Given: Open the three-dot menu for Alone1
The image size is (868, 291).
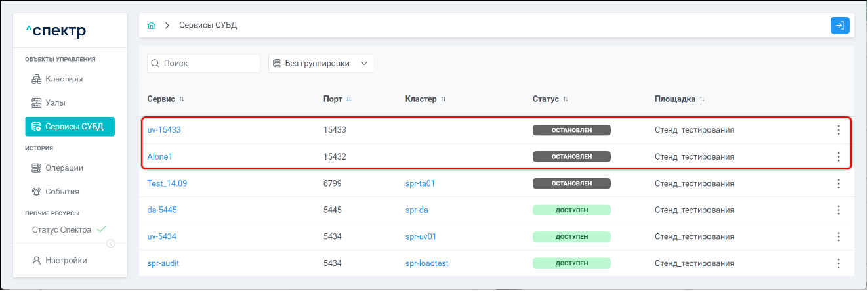Looking at the screenshot, I should pyautogui.click(x=838, y=157).
